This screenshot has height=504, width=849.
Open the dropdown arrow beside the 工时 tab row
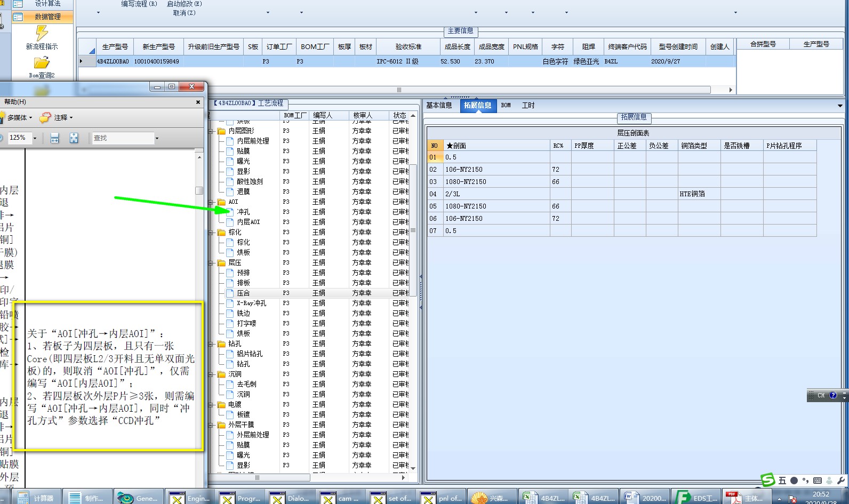840,106
